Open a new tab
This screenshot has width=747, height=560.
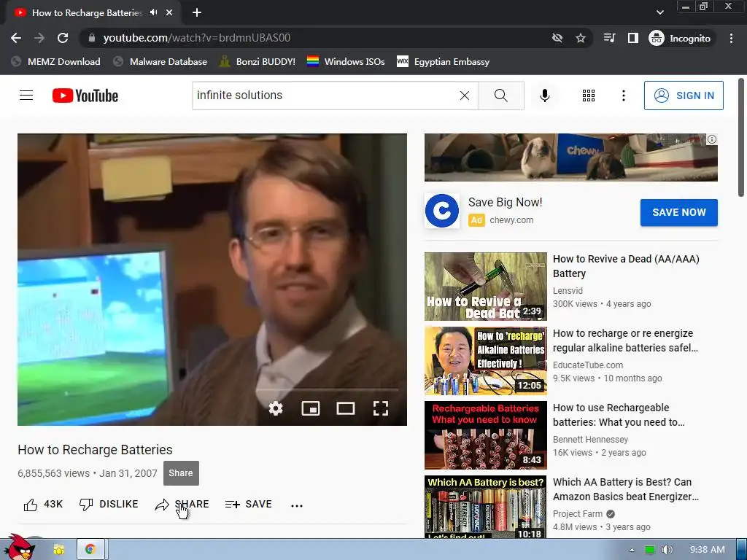pyautogui.click(x=197, y=12)
